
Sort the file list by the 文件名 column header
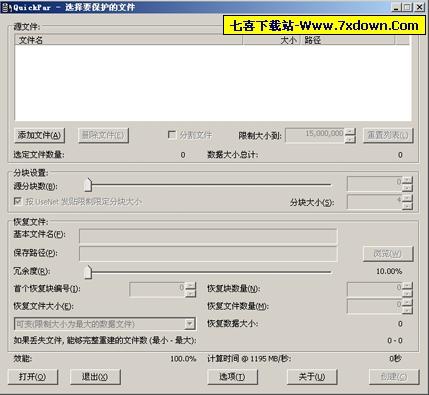129,40
